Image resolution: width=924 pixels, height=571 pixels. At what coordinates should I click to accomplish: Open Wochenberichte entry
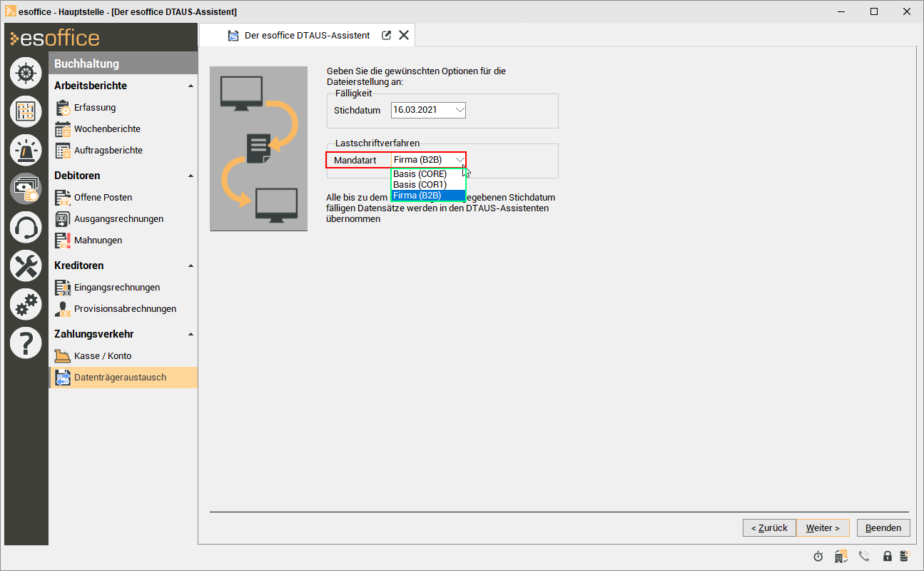click(107, 129)
